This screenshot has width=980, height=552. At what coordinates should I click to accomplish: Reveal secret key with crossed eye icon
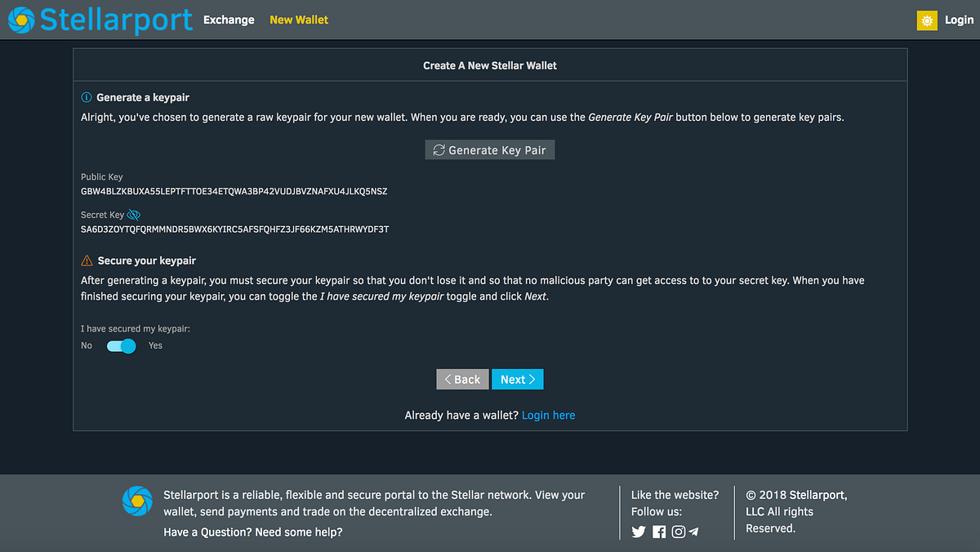tap(134, 215)
